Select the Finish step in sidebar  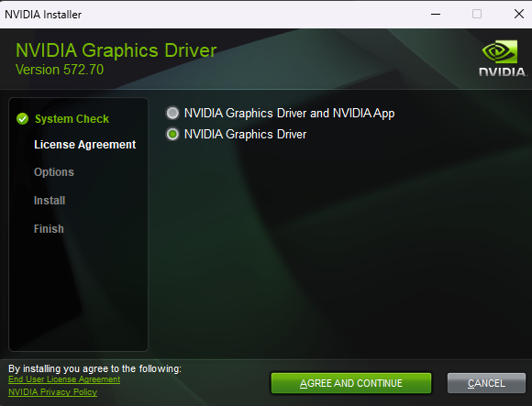tap(49, 229)
